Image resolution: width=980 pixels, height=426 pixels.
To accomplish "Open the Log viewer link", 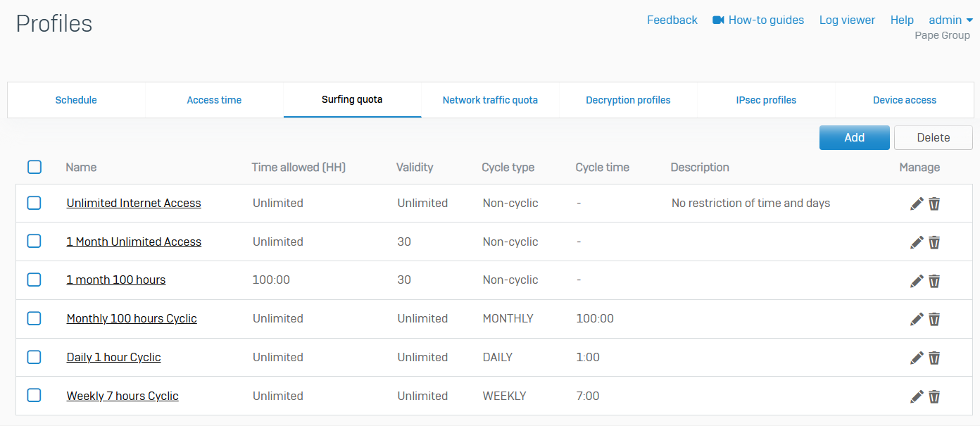I will coord(847,20).
